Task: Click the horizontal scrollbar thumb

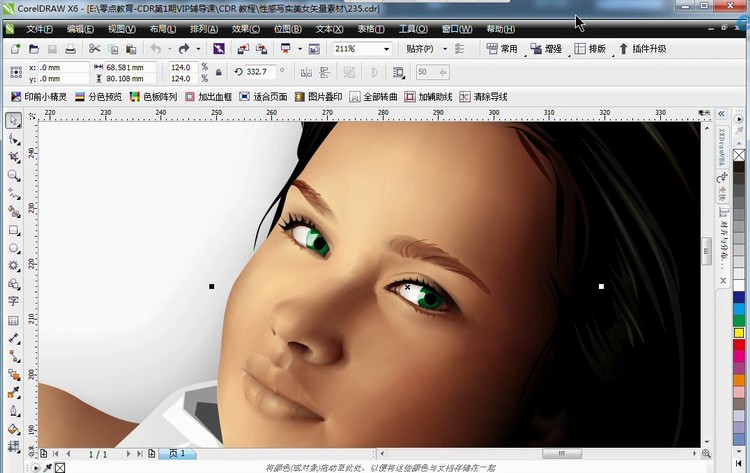Action: tap(562, 453)
